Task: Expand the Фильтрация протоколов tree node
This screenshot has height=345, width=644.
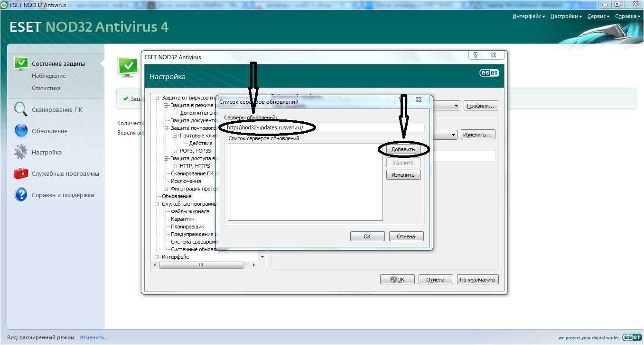Action: (166, 189)
